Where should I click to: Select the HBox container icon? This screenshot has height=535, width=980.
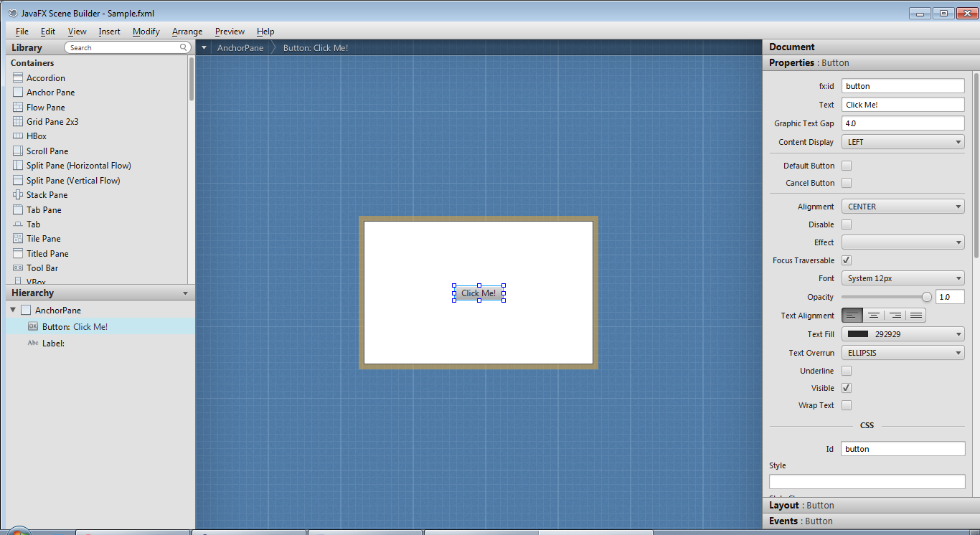pos(18,136)
